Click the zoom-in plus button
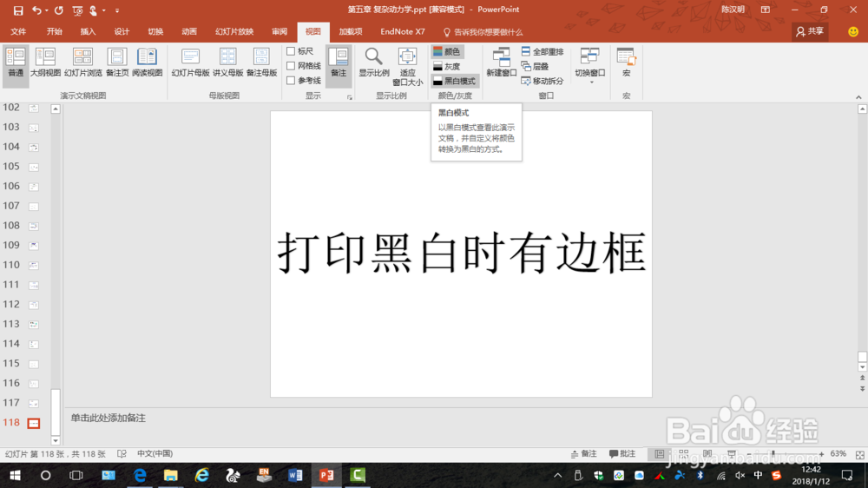 (x=821, y=453)
